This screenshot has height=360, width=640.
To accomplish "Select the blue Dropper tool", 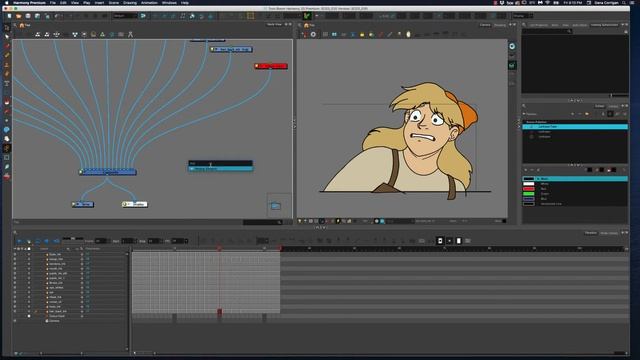I will pyautogui.click(x=7, y=167).
